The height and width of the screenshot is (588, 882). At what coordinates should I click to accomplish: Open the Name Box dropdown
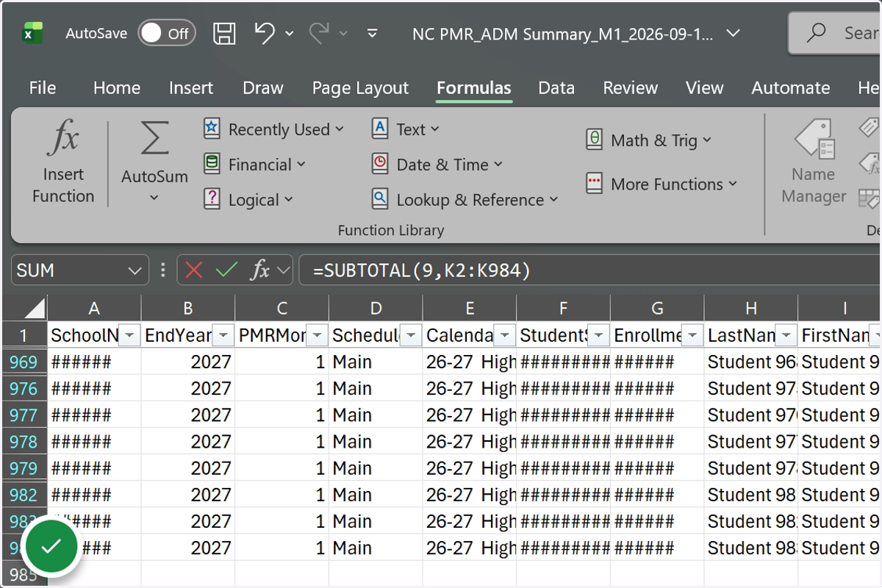[135, 270]
